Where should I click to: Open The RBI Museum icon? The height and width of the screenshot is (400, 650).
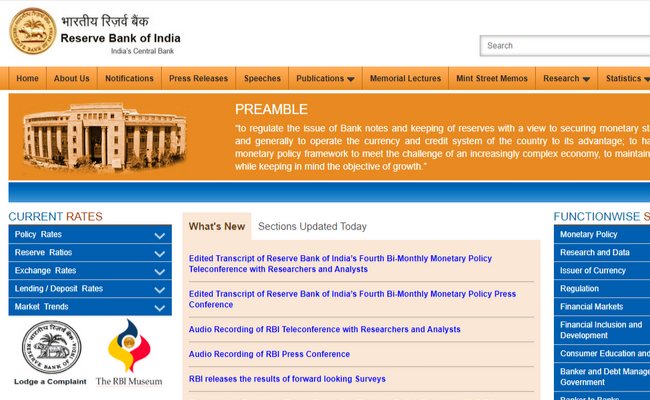click(x=129, y=350)
